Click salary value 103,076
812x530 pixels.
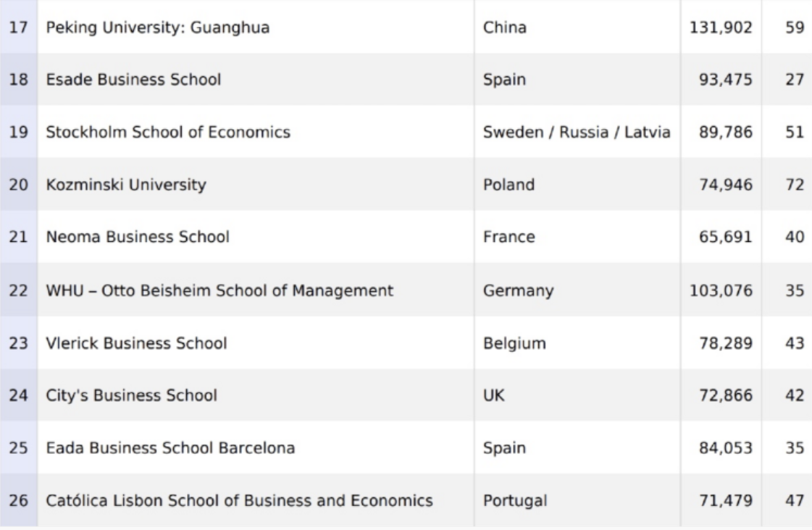click(x=729, y=291)
